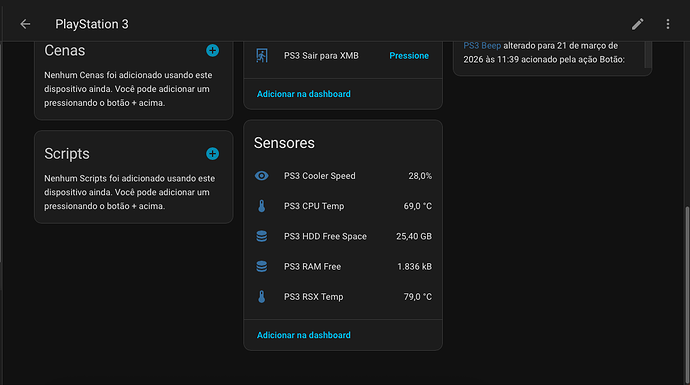Click Pressione for PS3 Sair para XMB
Viewport: 690px width, 385px height.
coord(409,56)
